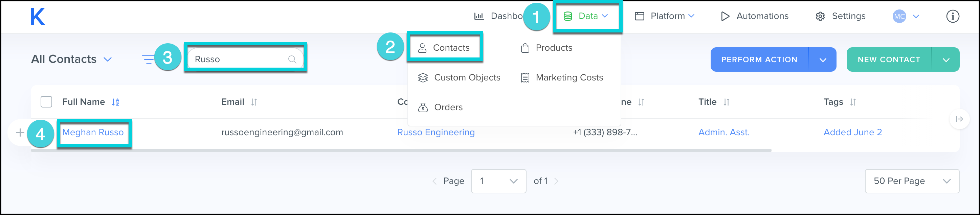Viewport: 980px width, 215px height.
Task: Sort by Full Name column icon
Action: (x=116, y=102)
